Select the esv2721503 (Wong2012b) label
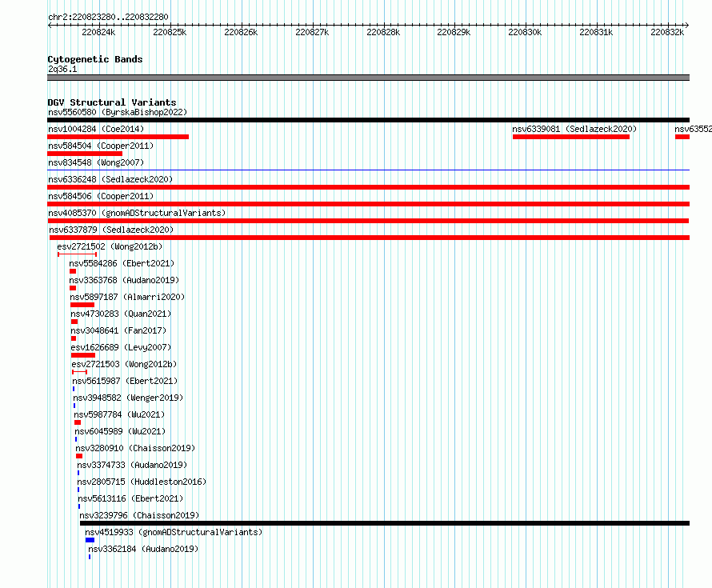Screen dimensions: 712x588 124,364
